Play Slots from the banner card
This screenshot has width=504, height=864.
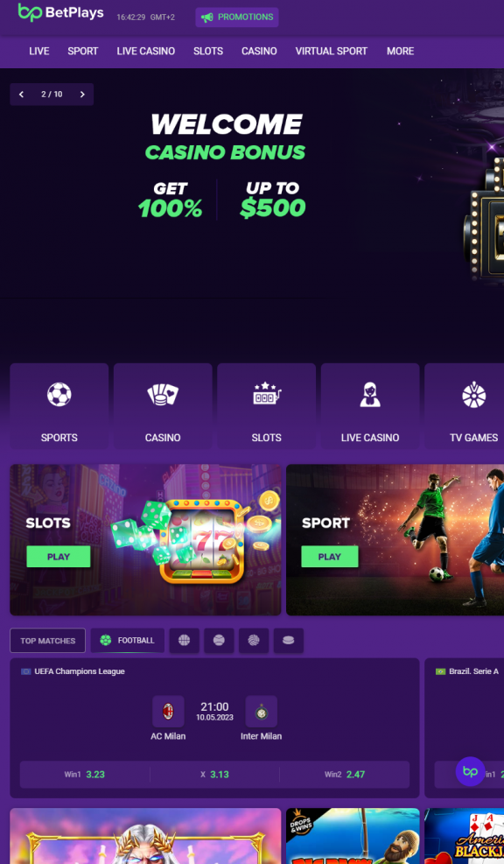click(x=59, y=557)
